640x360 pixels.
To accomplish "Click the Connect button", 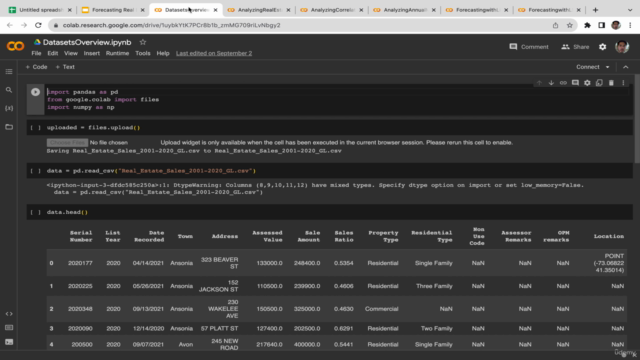I will pyautogui.click(x=588, y=67).
